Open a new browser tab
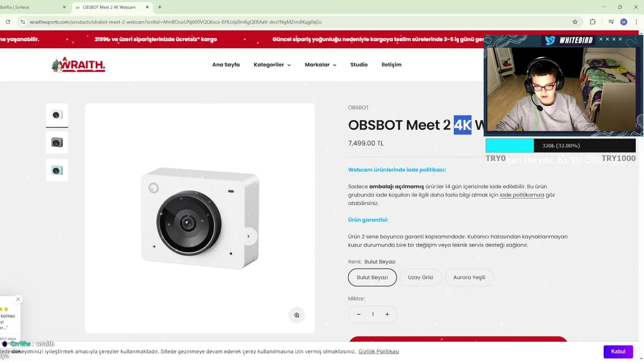Viewport: 644px width, 362px height. pyautogui.click(x=159, y=7)
